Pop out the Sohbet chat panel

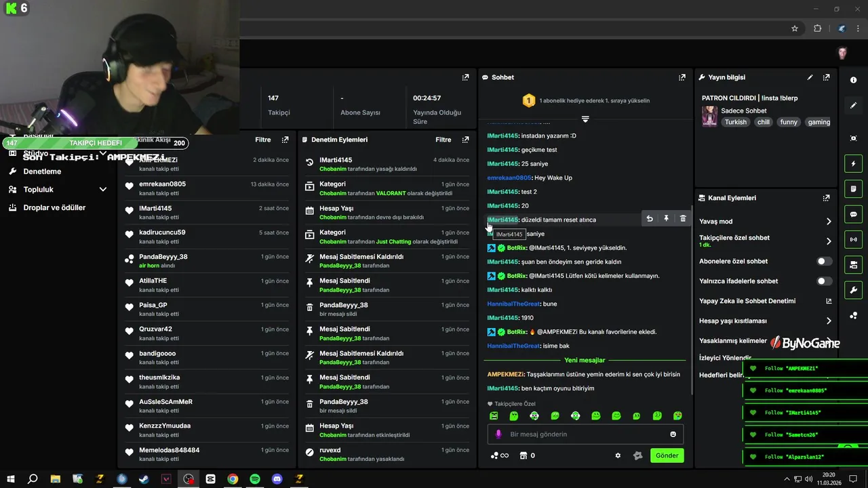click(682, 77)
